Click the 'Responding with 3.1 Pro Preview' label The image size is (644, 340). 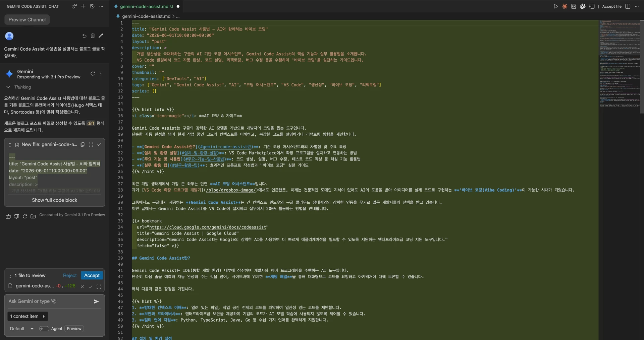click(x=49, y=77)
